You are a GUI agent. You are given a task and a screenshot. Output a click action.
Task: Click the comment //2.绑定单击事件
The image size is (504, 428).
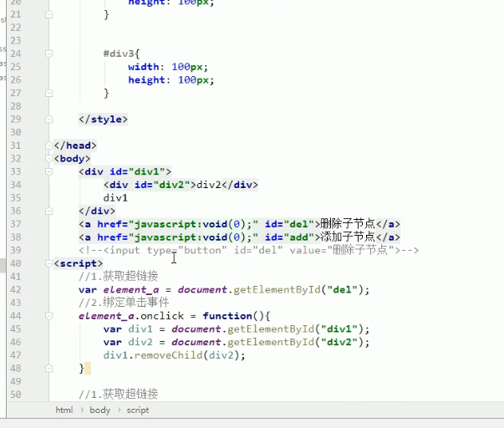tap(124, 303)
